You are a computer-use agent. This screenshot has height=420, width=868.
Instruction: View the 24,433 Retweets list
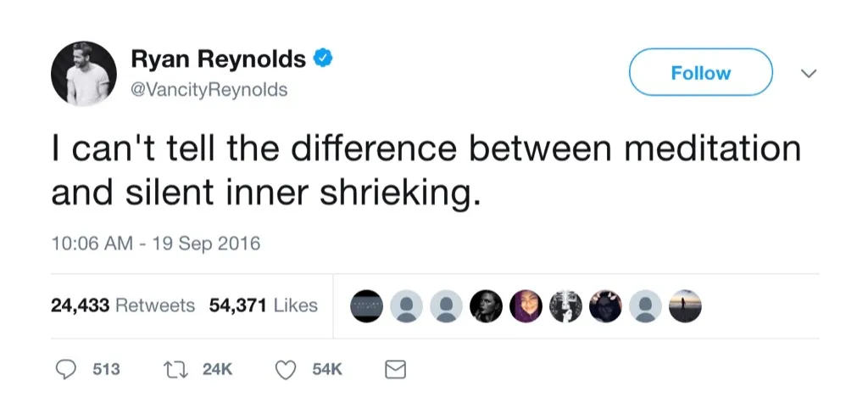click(x=122, y=305)
